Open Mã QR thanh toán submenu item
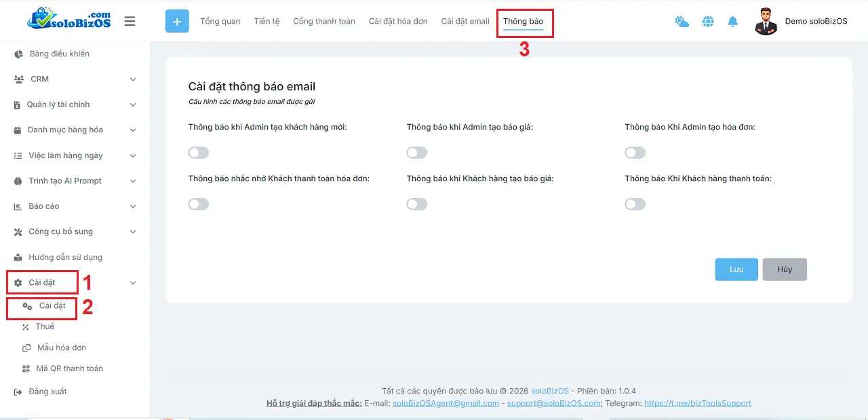This screenshot has height=420, width=868. coord(70,369)
